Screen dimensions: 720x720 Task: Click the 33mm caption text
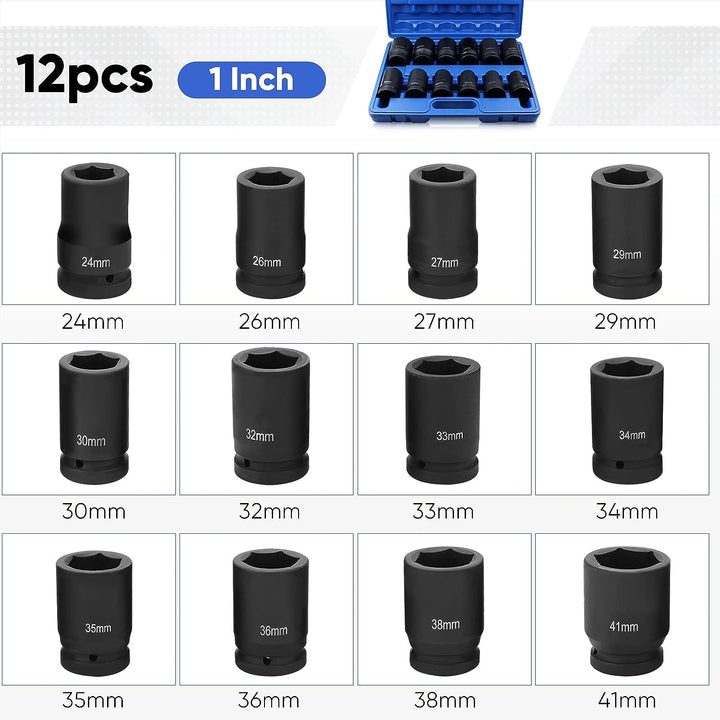443,511
